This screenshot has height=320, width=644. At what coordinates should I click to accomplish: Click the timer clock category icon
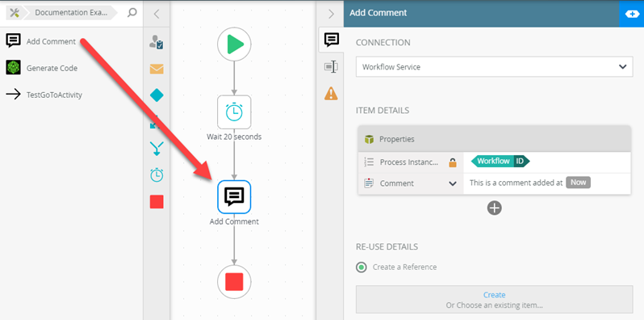(x=157, y=175)
